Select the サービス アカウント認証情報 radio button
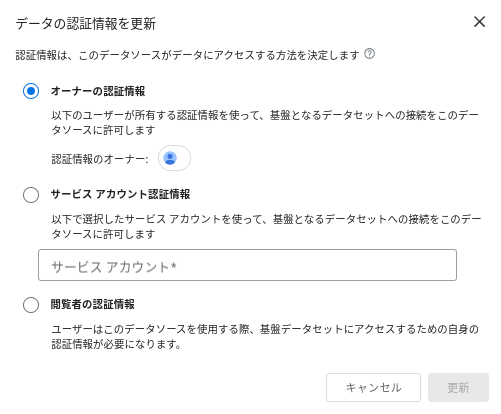 pyautogui.click(x=31, y=195)
